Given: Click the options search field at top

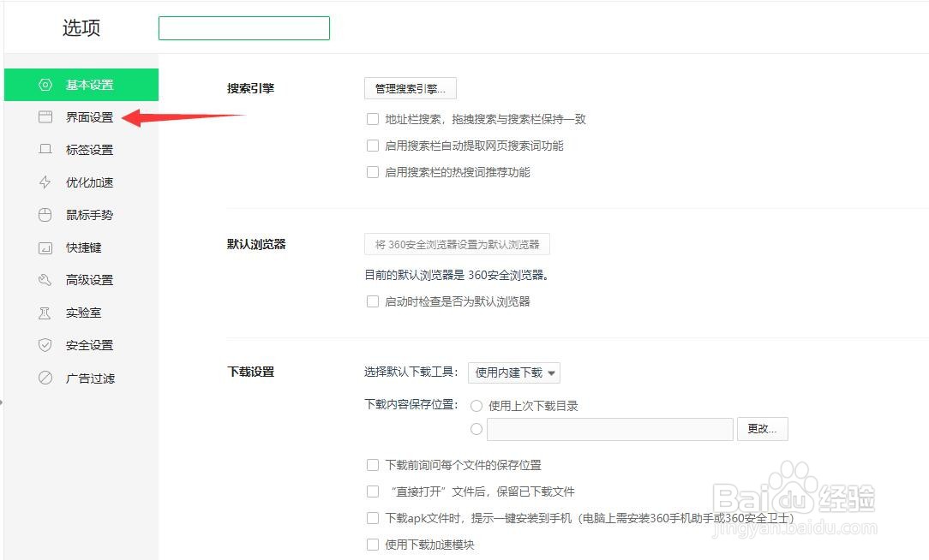Looking at the screenshot, I should 244,28.
